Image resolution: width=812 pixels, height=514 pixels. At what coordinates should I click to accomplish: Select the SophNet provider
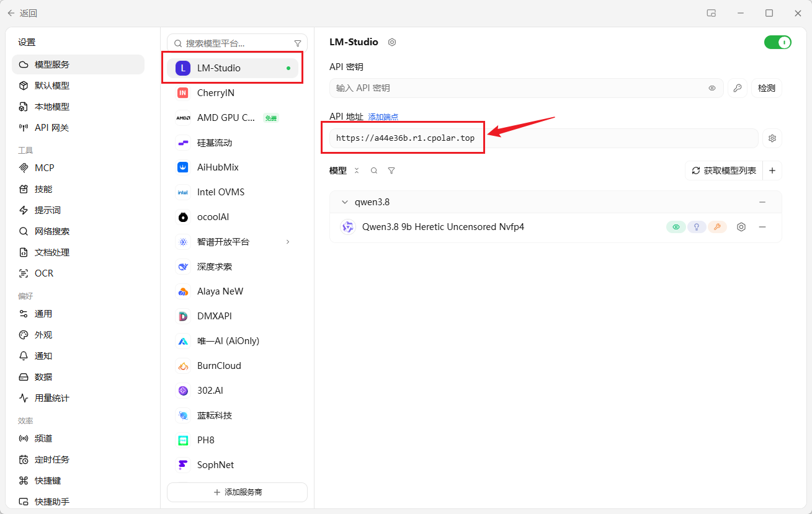tap(233, 465)
